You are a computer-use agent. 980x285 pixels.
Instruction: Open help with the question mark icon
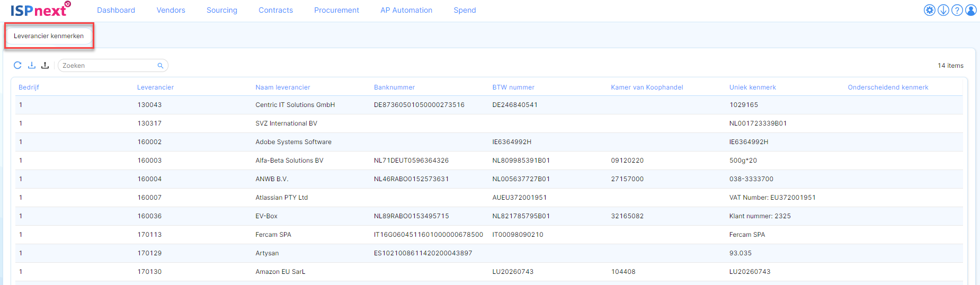pyautogui.click(x=957, y=10)
